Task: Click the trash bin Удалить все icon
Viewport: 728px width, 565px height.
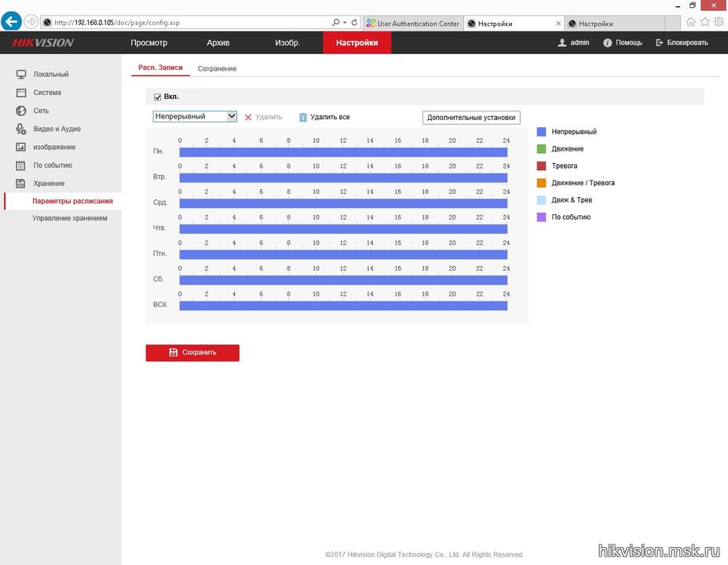Action: click(x=302, y=118)
